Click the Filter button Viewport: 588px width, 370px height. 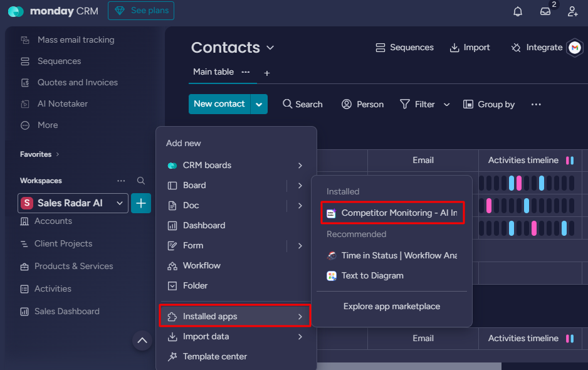tap(417, 104)
